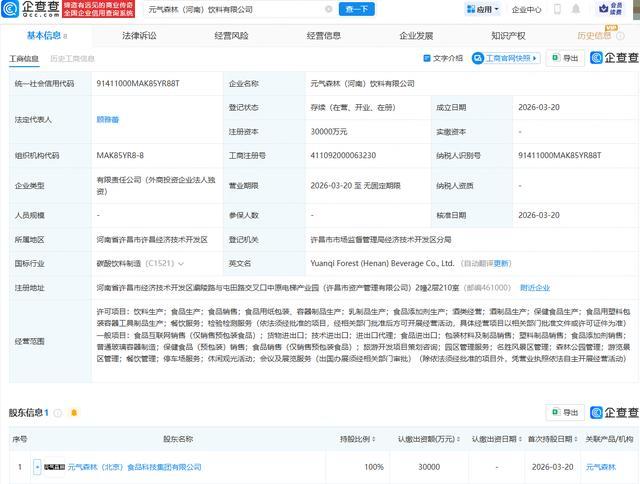
Task: Click the 更新 link beside the English name
Action: point(502,264)
